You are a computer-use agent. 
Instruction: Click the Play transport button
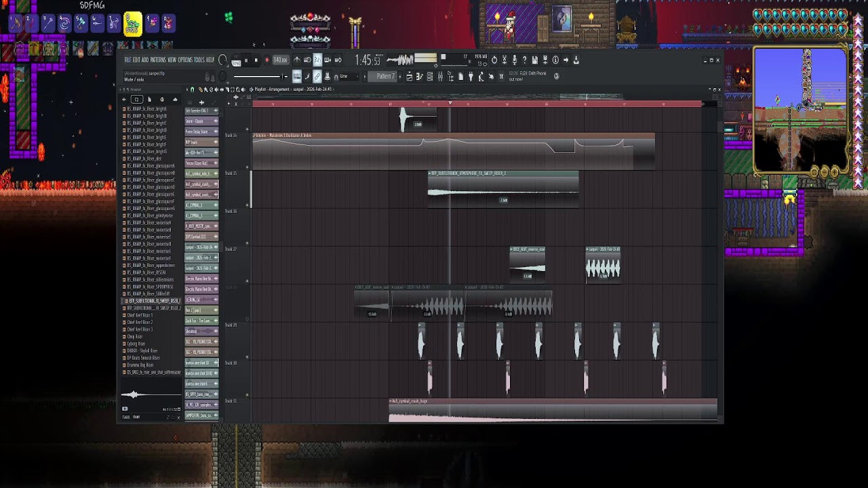(x=246, y=60)
